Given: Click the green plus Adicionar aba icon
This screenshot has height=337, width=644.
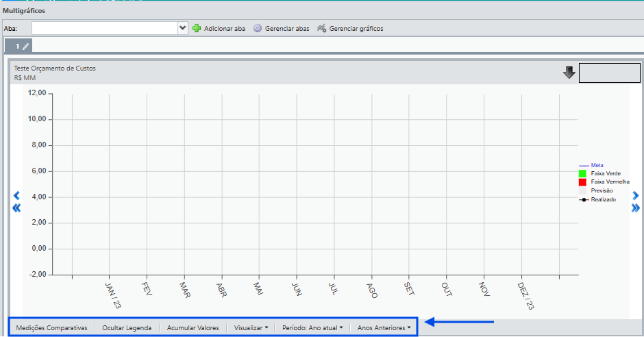Looking at the screenshot, I should pyautogui.click(x=197, y=29).
